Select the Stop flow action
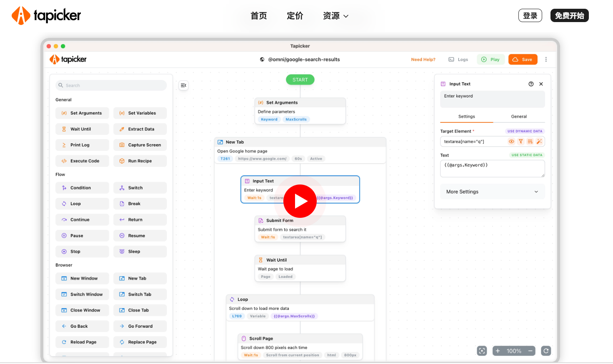 [x=82, y=252]
